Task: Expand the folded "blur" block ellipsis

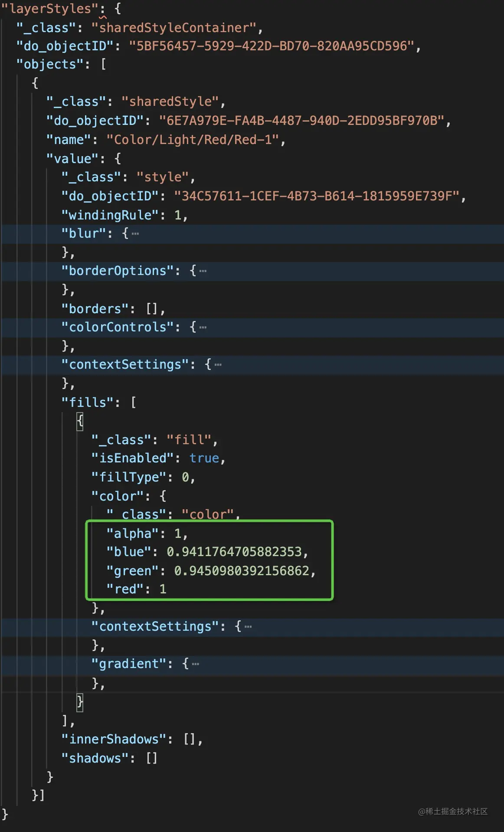Action: (x=135, y=234)
